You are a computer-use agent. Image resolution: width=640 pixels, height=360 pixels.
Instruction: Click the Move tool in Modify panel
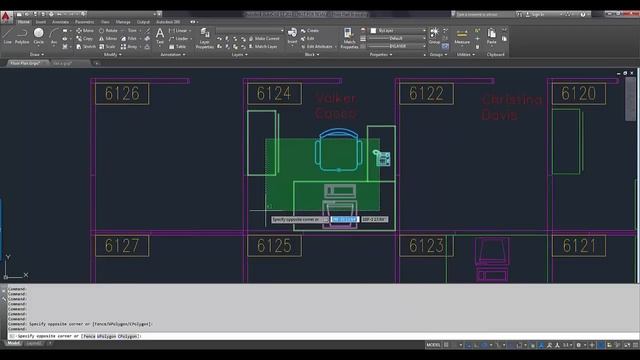85,31
